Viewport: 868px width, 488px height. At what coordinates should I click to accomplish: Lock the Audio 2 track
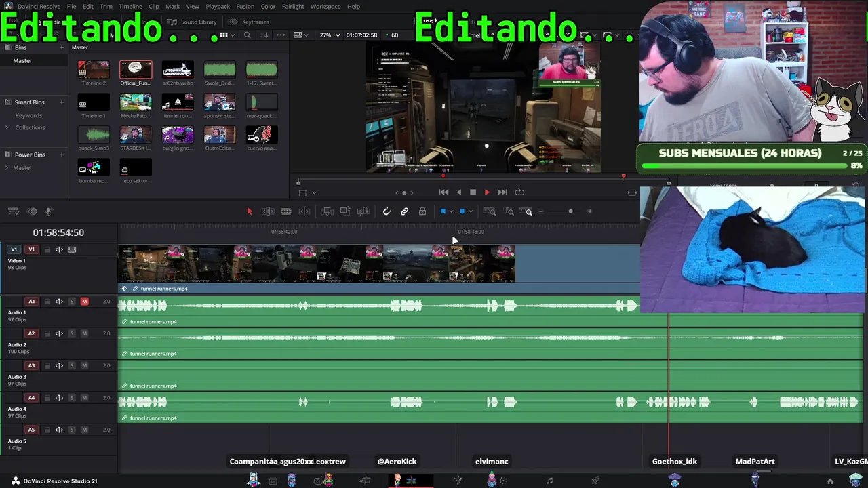pyautogui.click(x=47, y=333)
